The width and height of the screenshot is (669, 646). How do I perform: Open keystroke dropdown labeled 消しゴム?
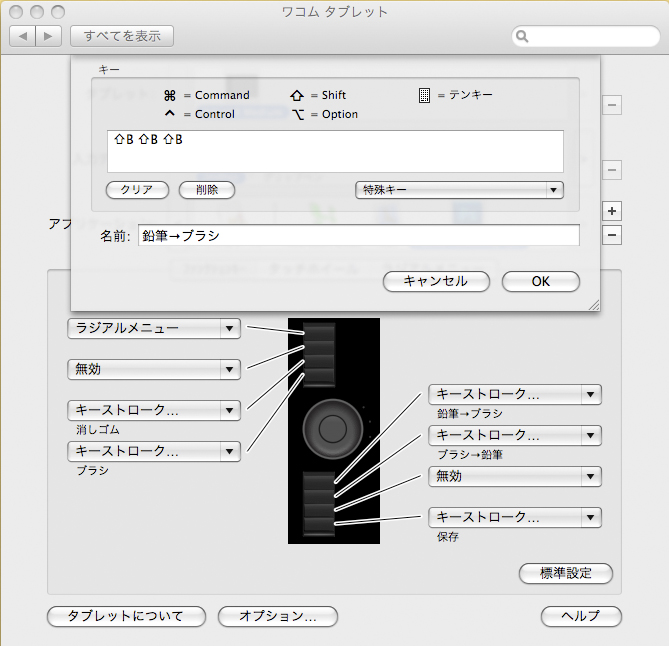pos(154,410)
